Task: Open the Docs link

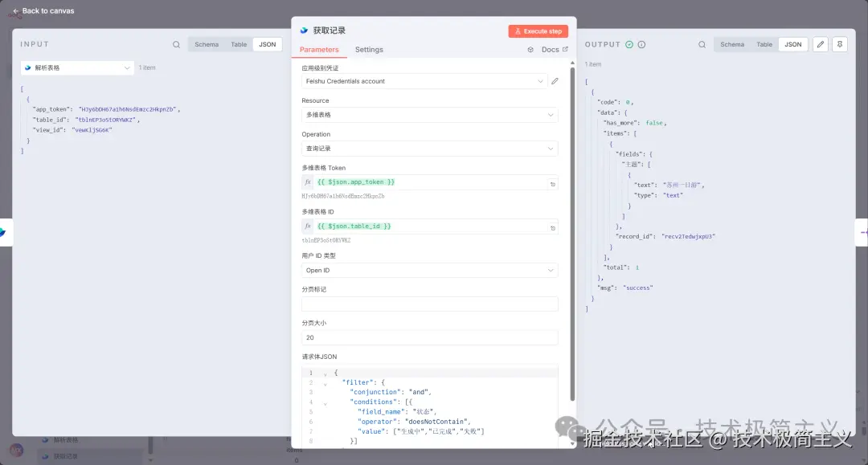Action: pos(553,49)
